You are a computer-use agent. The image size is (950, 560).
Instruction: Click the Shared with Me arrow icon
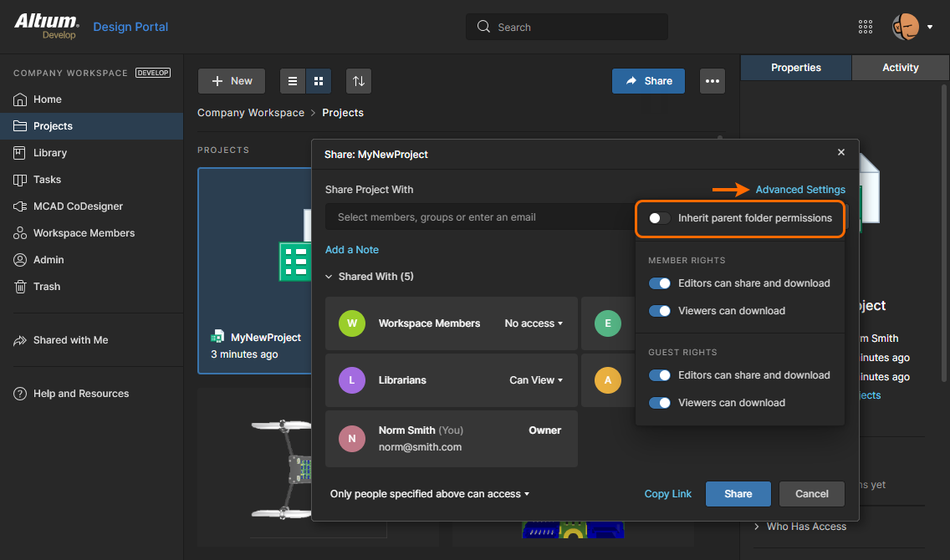(x=20, y=340)
